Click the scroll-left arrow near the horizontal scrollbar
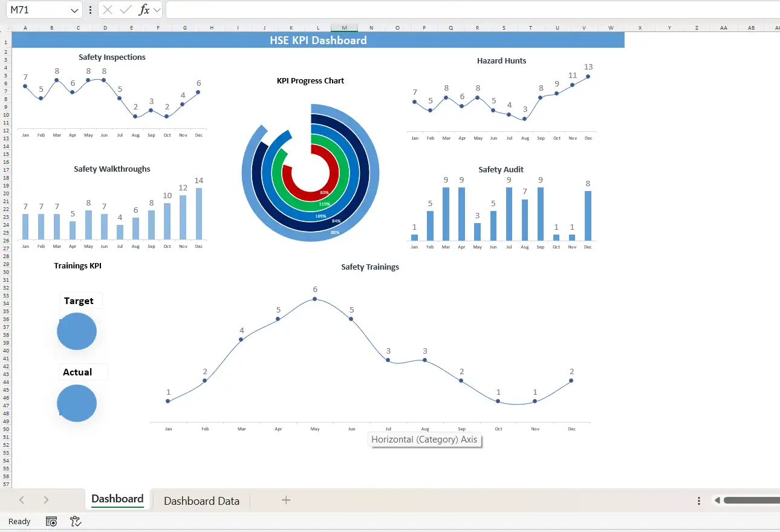The height and width of the screenshot is (532, 780). [717, 501]
